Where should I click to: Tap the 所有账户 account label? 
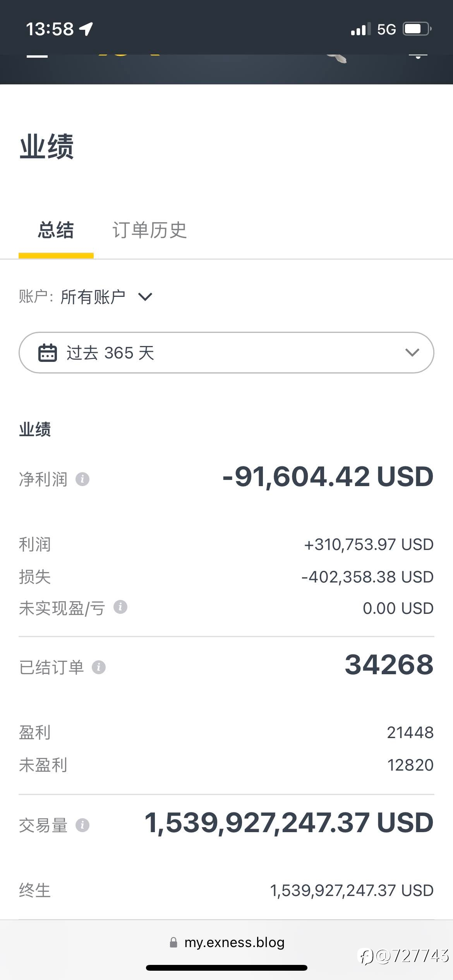(93, 297)
